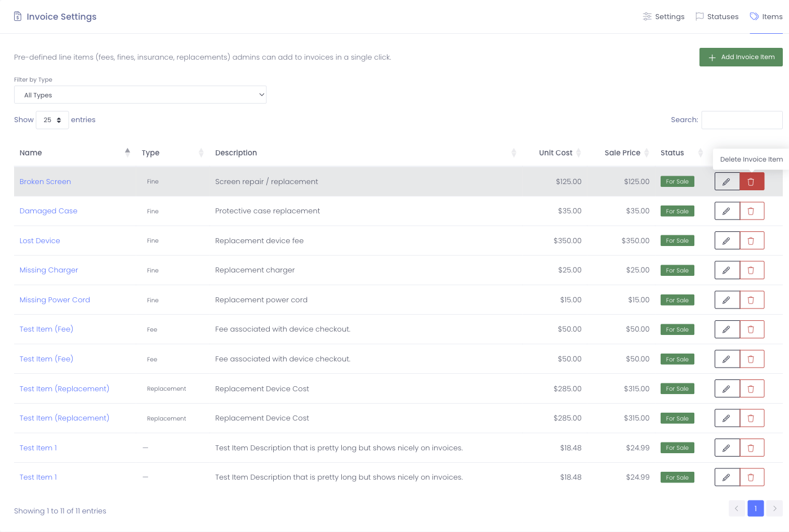
Task: Edit the Broken Screen invoice item
Action: pyautogui.click(x=727, y=181)
